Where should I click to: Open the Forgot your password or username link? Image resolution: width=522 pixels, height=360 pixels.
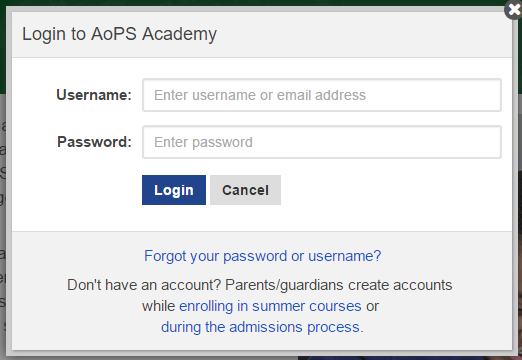pyautogui.click(x=262, y=256)
